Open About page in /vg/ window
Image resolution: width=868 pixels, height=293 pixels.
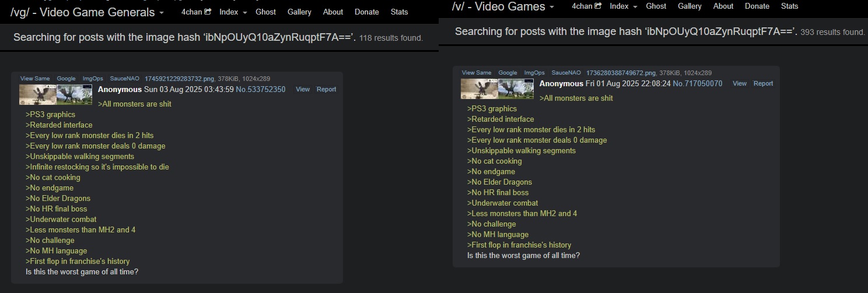[x=333, y=12]
